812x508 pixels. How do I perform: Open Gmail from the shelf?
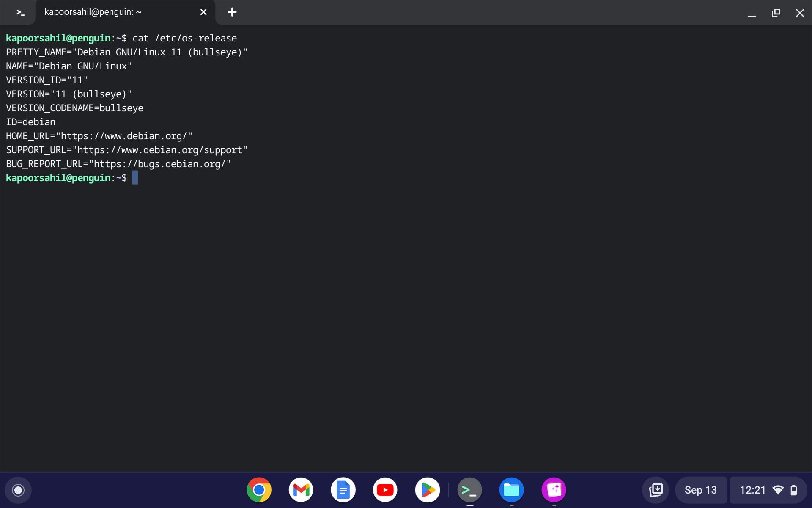(301, 490)
